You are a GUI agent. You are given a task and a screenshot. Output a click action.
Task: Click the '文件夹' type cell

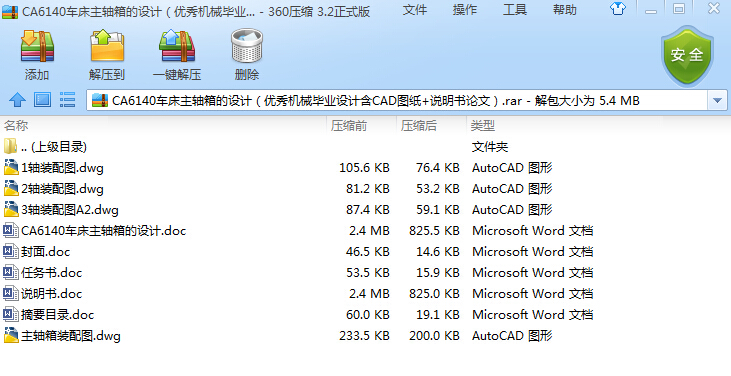(490, 147)
